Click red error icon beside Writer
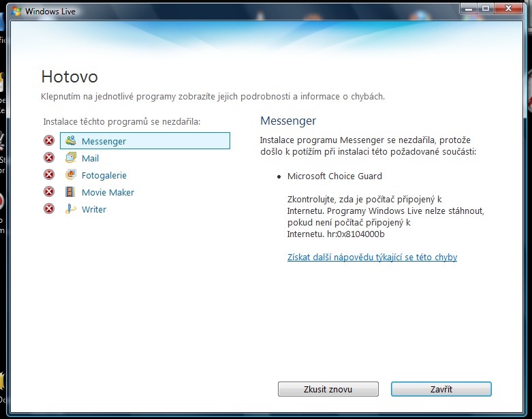532x419 pixels. coord(49,208)
